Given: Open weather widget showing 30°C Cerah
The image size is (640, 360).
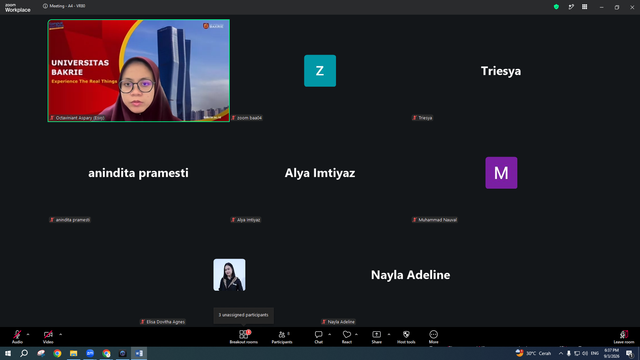Looking at the screenshot, I should click(x=533, y=353).
